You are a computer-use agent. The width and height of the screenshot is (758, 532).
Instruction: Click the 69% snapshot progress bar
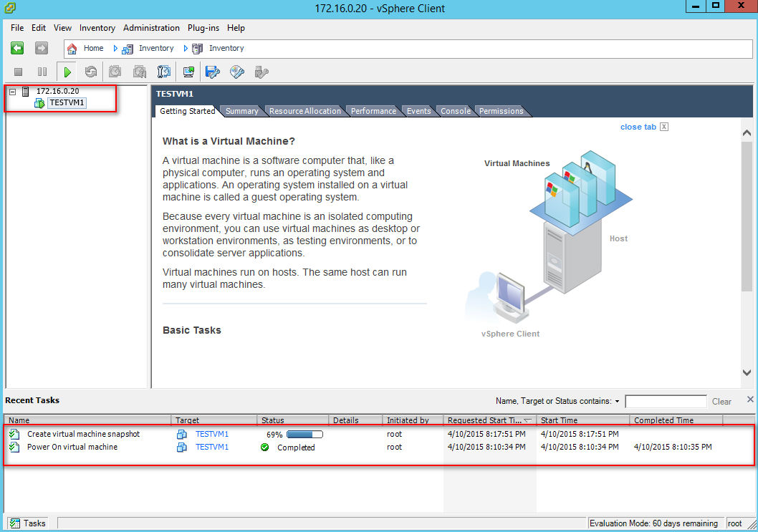click(x=304, y=435)
